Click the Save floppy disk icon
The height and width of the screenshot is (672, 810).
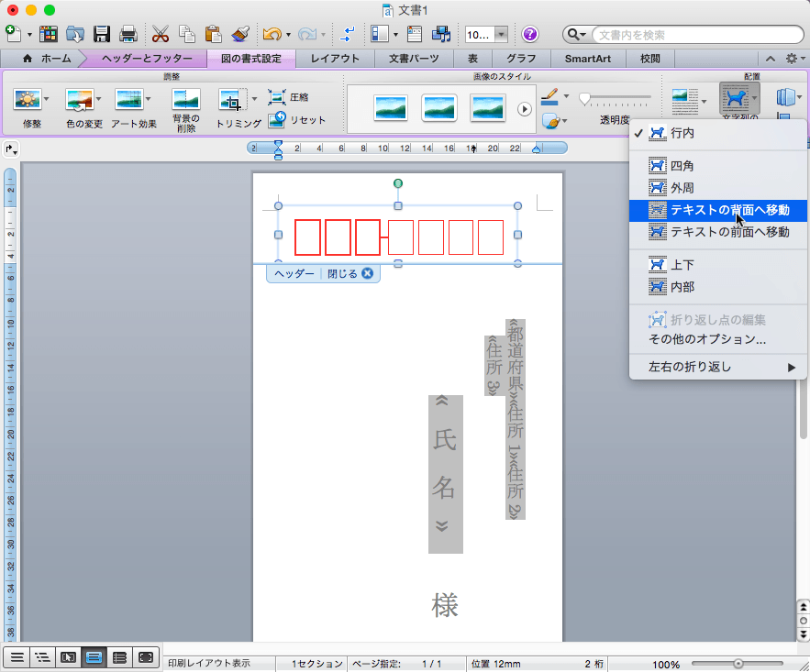click(x=102, y=35)
